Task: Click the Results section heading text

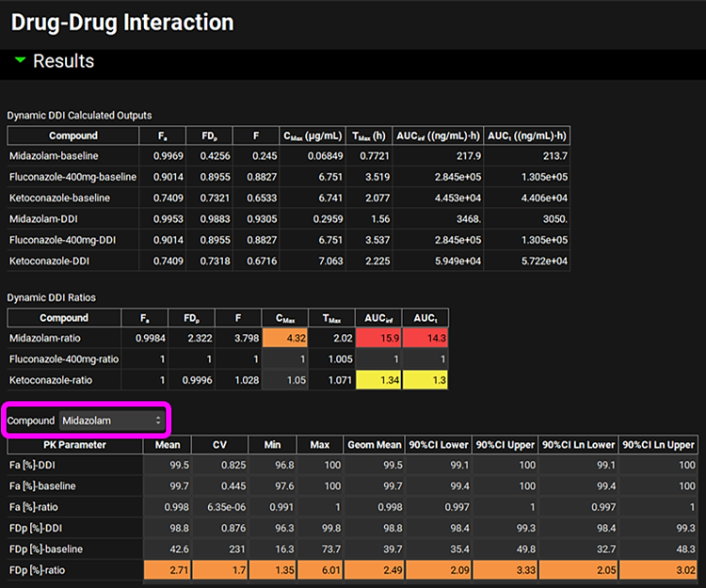Action: coord(64,61)
